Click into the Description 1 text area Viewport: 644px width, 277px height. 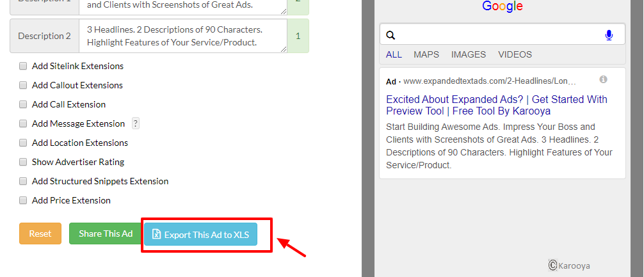pyautogui.click(x=183, y=8)
